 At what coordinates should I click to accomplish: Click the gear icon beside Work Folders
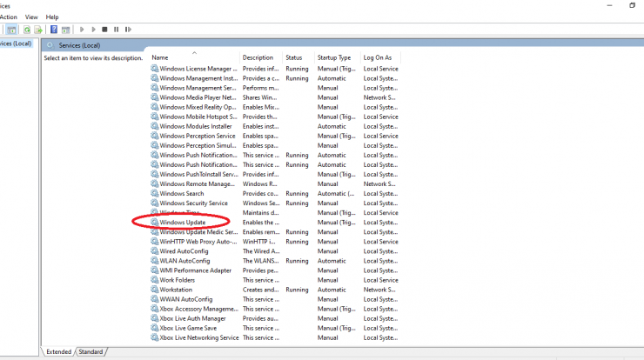tap(154, 280)
